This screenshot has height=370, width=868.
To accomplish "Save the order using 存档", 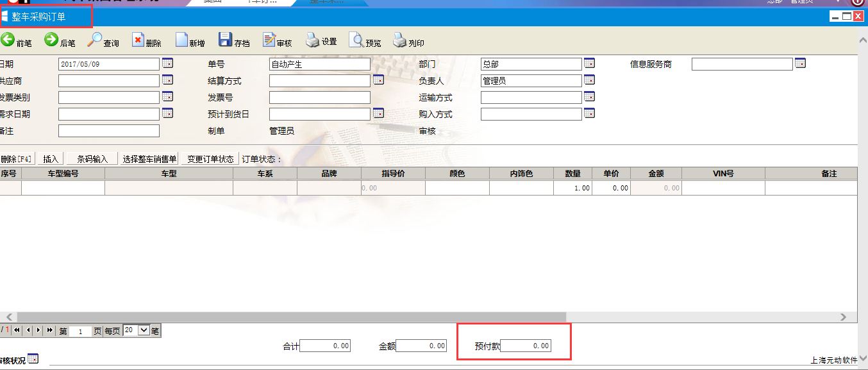I will (x=225, y=40).
